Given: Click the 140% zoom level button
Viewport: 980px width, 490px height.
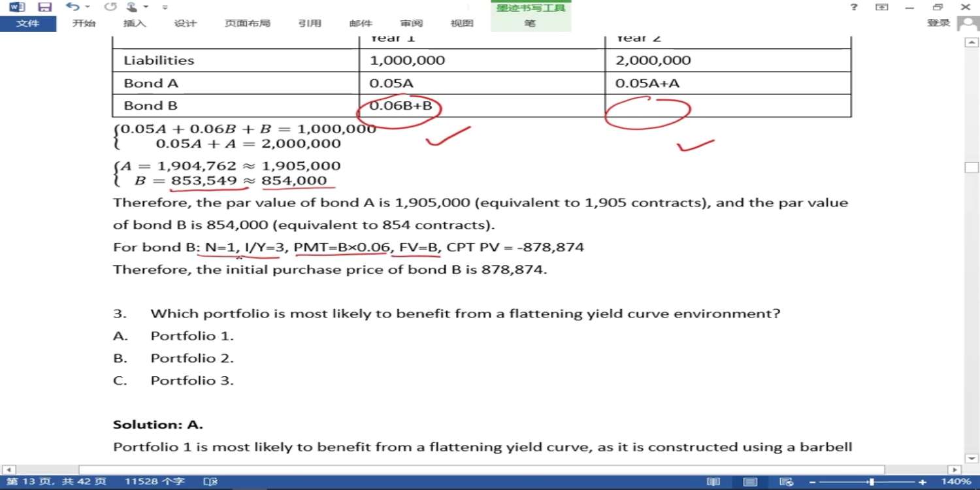Looking at the screenshot, I should tap(956, 482).
